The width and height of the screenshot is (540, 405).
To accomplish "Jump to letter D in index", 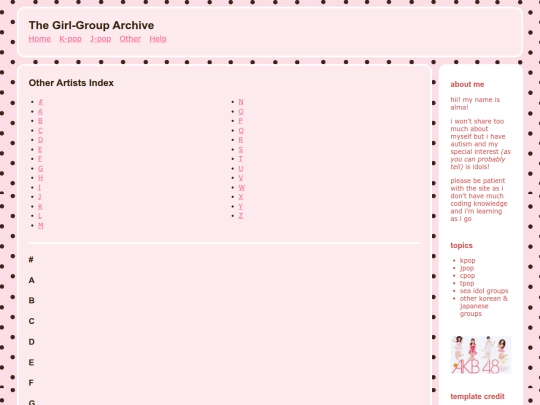I will [x=41, y=140].
